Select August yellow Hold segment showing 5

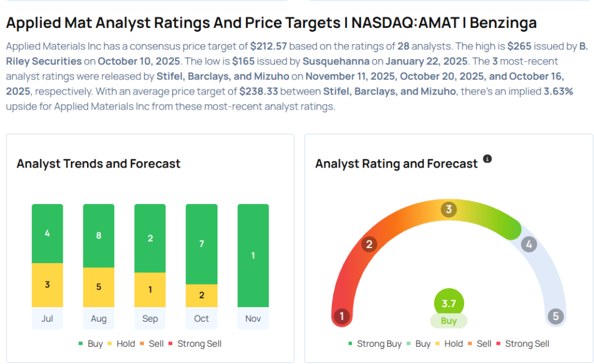99,287
